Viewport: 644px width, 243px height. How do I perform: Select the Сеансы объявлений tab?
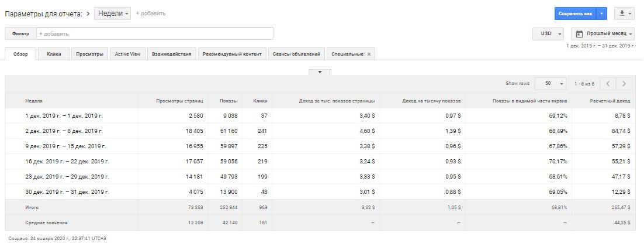pos(296,54)
